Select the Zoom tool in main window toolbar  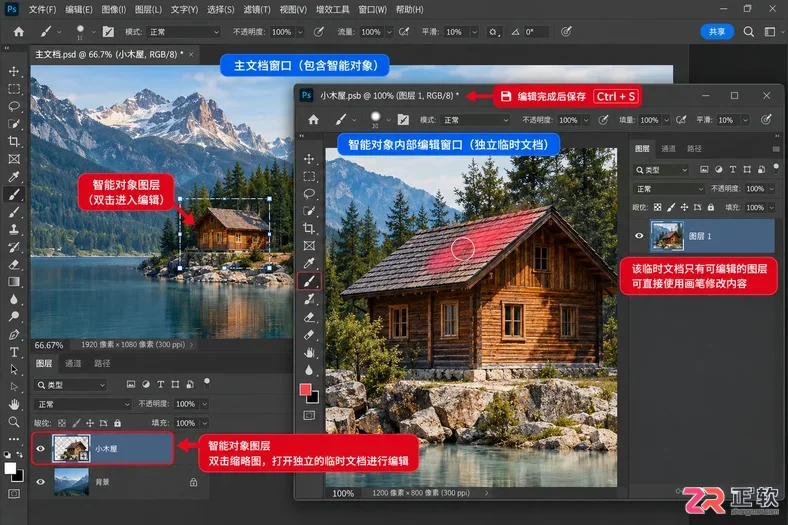[x=14, y=422]
